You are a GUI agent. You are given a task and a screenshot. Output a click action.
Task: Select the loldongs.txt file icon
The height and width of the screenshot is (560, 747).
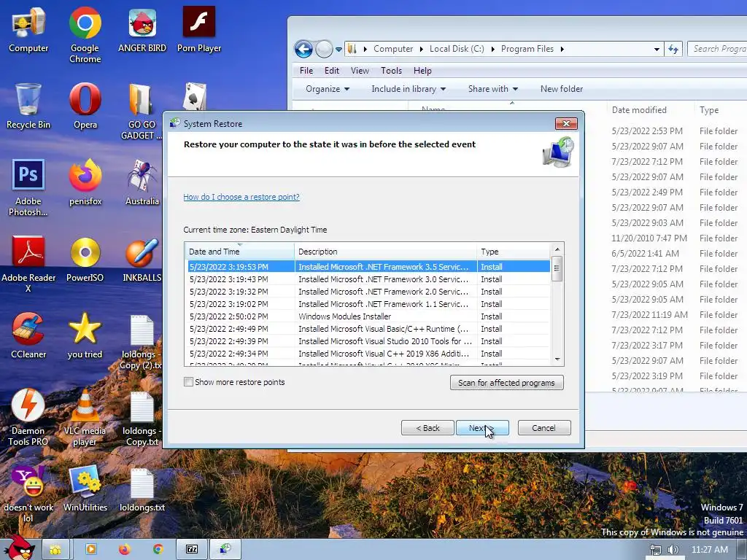click(142, 489)
